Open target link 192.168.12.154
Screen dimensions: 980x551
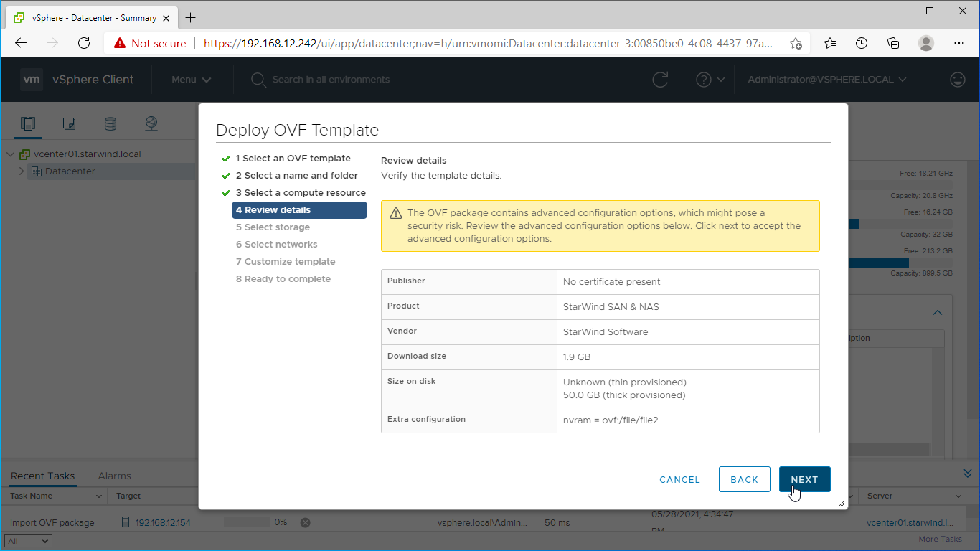click(x=163, y=523)
